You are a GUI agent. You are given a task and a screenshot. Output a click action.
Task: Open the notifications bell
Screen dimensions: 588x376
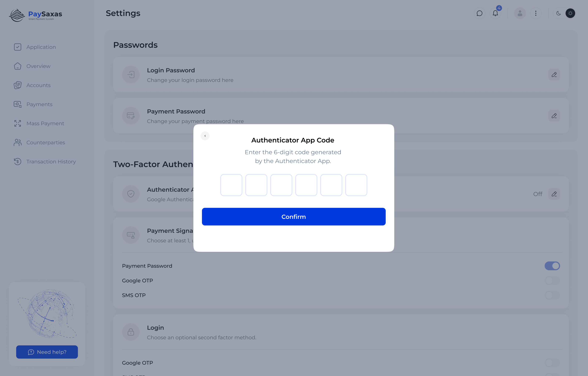[495, 13]
